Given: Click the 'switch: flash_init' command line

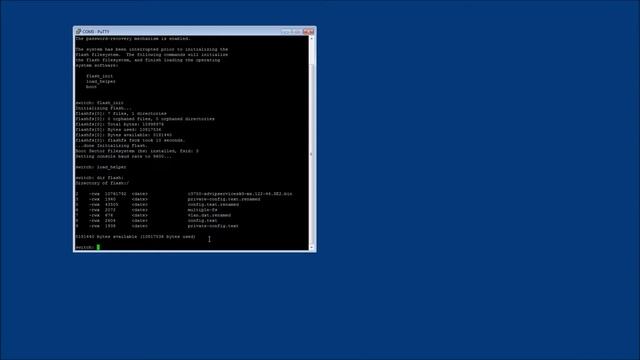Looking at the screenshot, I should 100,103.
